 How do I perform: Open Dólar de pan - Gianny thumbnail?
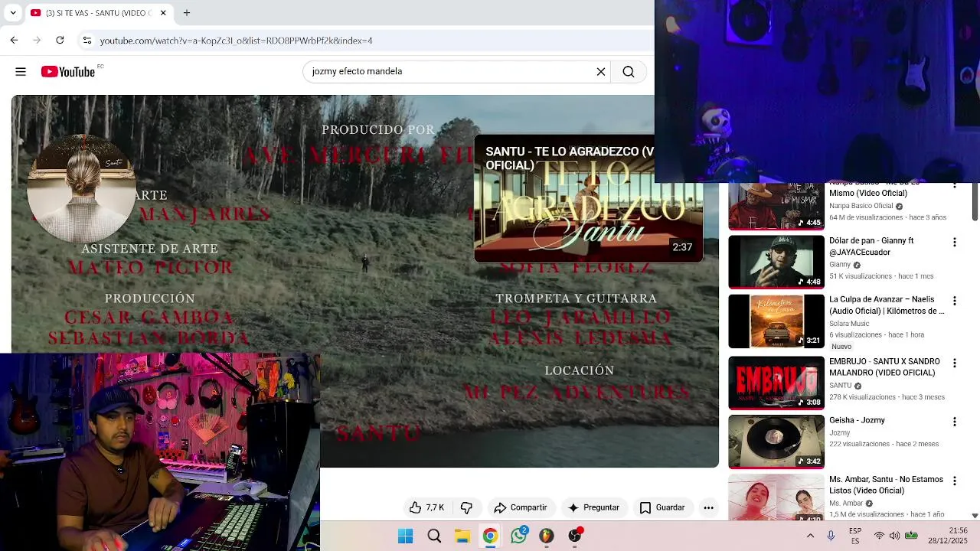click(776, 262)
